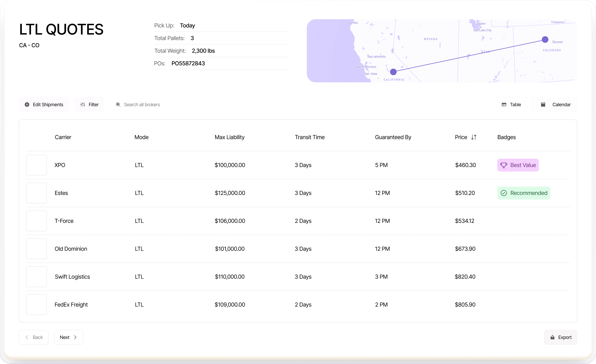Toggle the Price column sort arrows
Screen dimensions: 596x364
coord(474,137)
